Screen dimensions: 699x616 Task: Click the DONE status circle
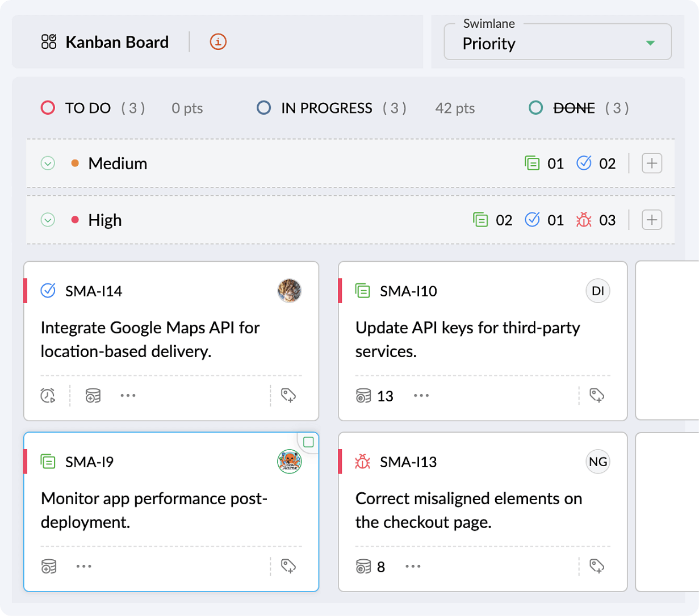[x=535, y=108]
